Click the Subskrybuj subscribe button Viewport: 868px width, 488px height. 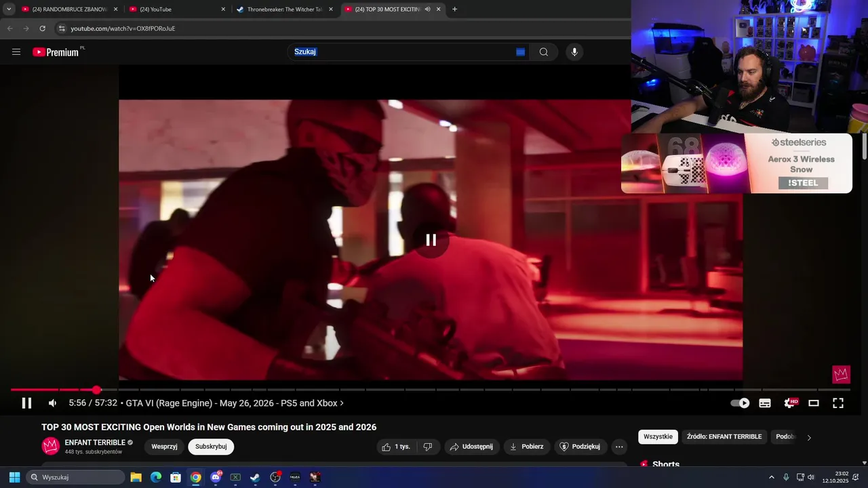click(211, 447)
